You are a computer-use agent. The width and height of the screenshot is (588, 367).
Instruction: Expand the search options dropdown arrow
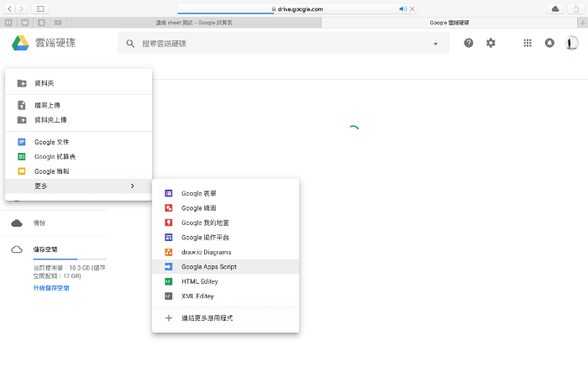[435, 44]
